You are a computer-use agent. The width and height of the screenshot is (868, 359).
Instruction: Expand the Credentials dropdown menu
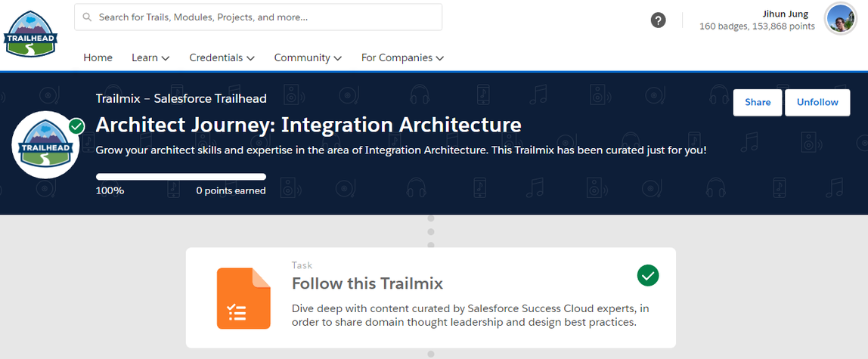[222, 57]
